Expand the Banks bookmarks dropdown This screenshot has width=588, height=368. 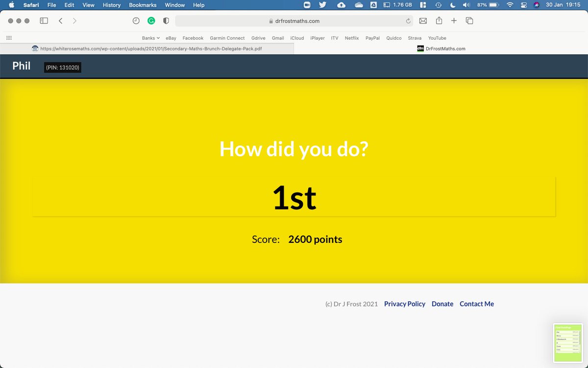(x=150, y=38)
